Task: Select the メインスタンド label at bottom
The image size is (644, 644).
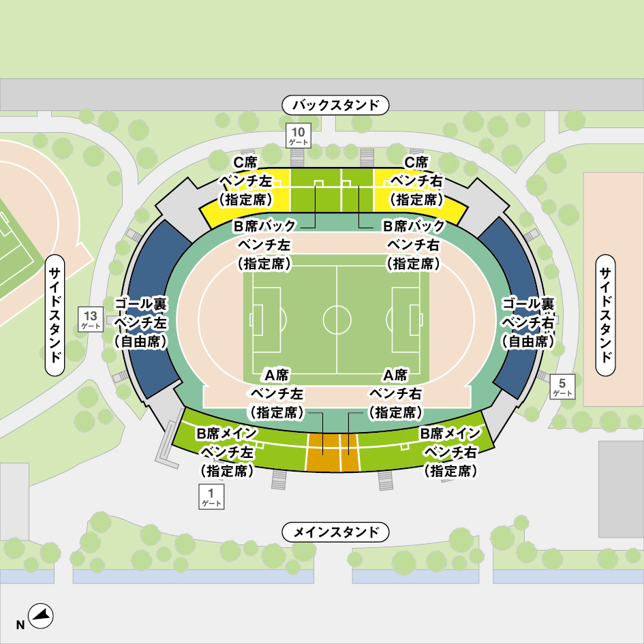Action: (x=335, y=532)
